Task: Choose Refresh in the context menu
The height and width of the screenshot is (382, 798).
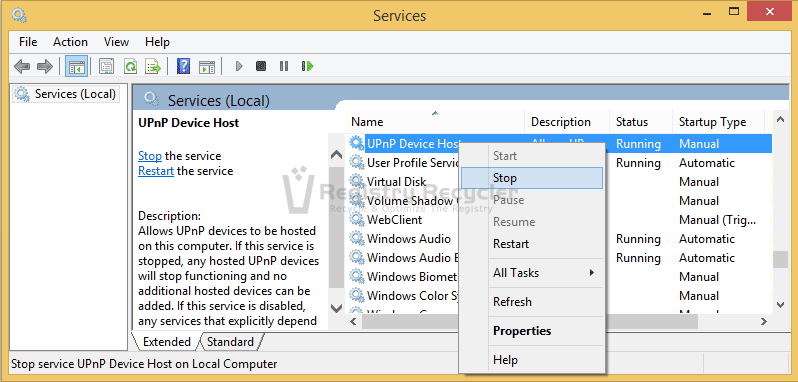Action: [532, 302]
